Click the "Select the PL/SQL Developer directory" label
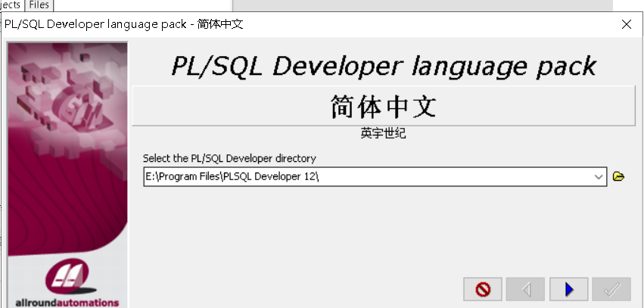 [229, 158]
